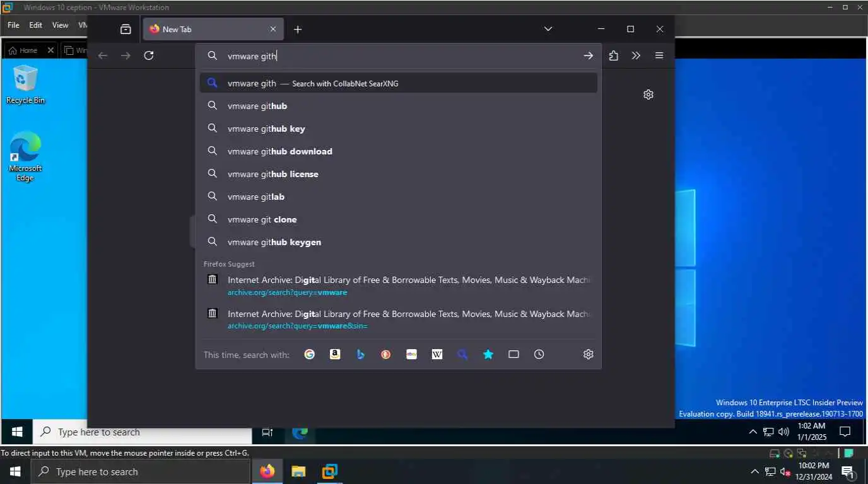Viewport: 868px width, 484px height.
Task: Choose 'Search with CollabNet SearXNG' row
Action: pyautogui.click(x=399, y=83)
